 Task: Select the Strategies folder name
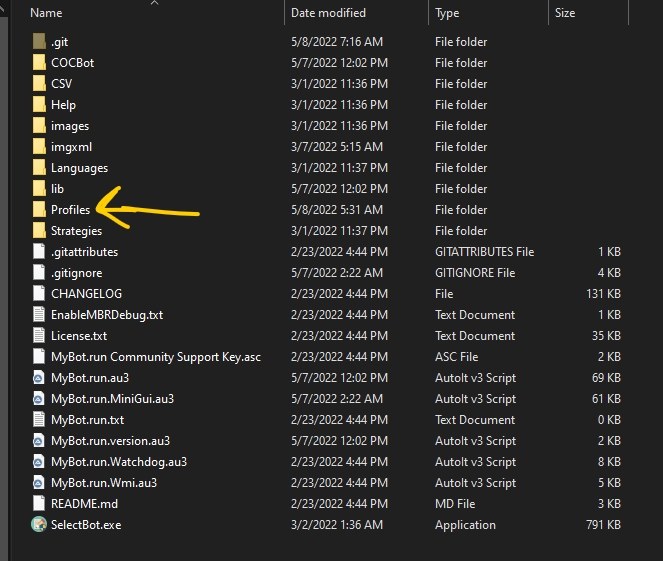76,231
